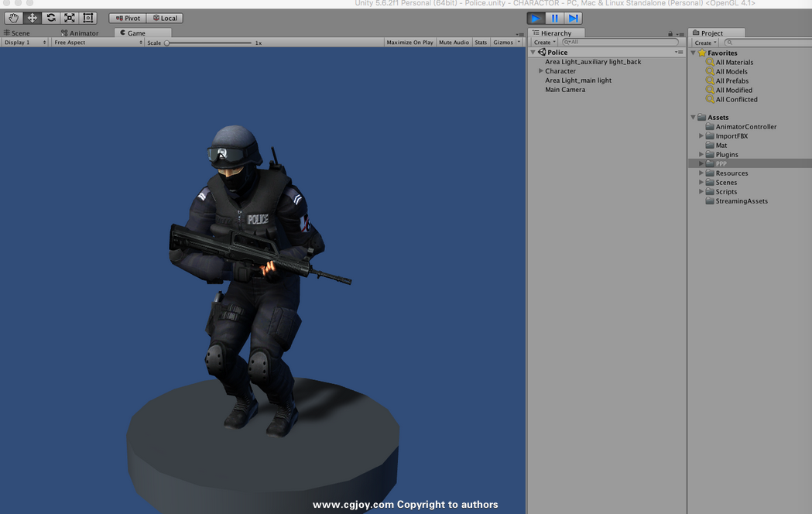Toggle Pivot handle position mode
Image resolution: width=812 pixels, height=514 pixels.
click(x=127, y=18)
